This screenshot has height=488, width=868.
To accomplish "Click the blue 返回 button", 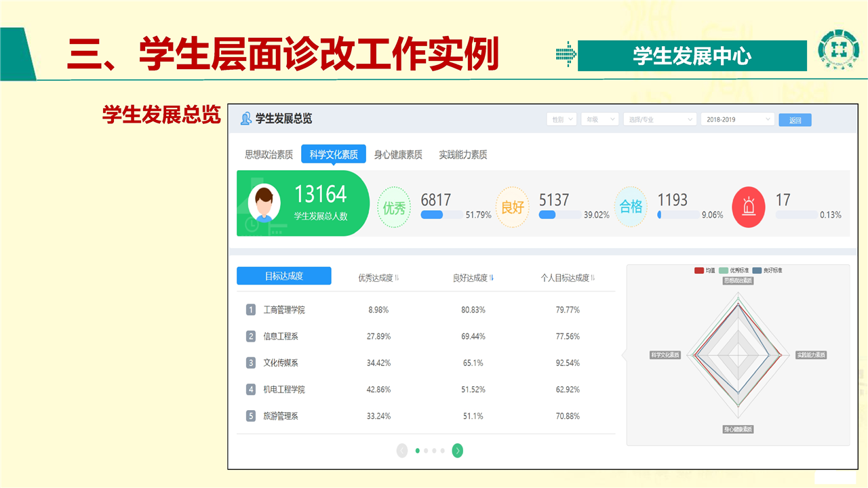I will (795, 120).
